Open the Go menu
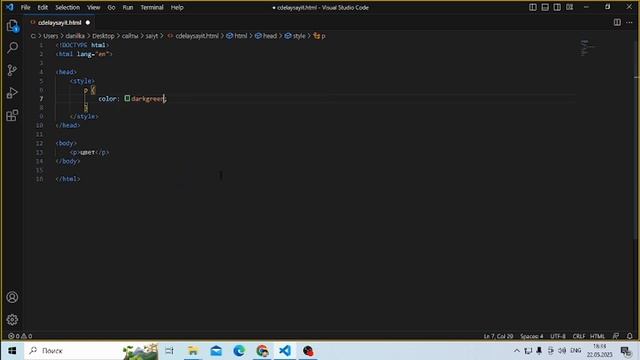This screenshot has height=360, width=640. click(x=111, y=7)
